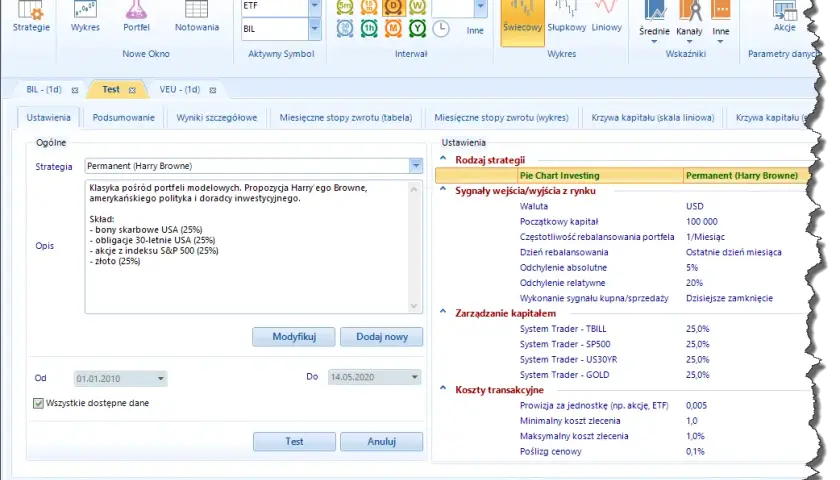Select the 15-minute interval icon
Viewport: 840px width, 480px height.
(369, 6)
